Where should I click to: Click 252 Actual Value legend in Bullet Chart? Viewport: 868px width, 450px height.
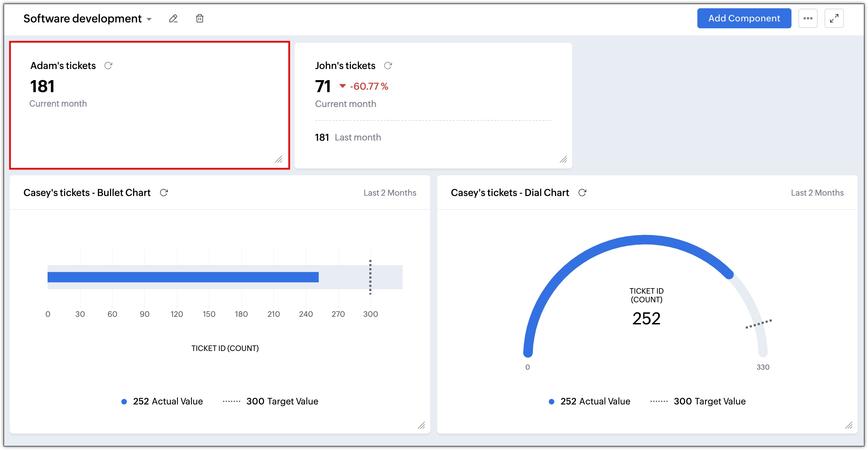tap(162, 401)
